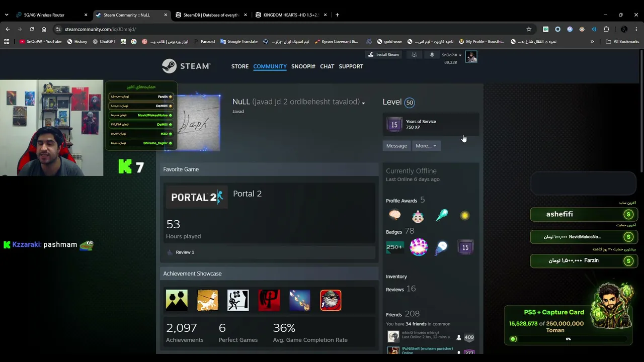The height and width of the screenshot is (362, 644).
Task: Open the 250+ games badge
Action: (395, 247)
